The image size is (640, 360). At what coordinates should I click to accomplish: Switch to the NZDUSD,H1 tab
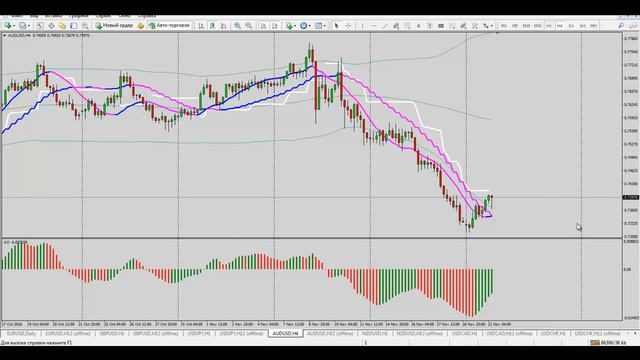coord(375,333)
